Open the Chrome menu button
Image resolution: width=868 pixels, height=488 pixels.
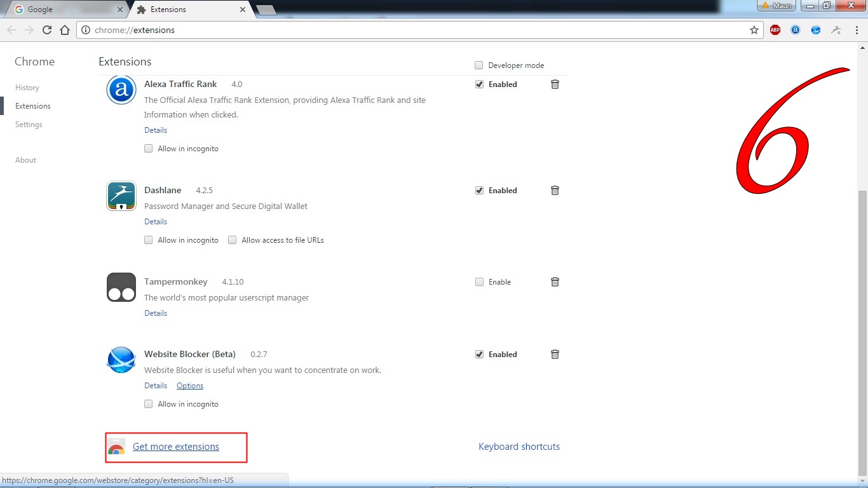(857, 30)
